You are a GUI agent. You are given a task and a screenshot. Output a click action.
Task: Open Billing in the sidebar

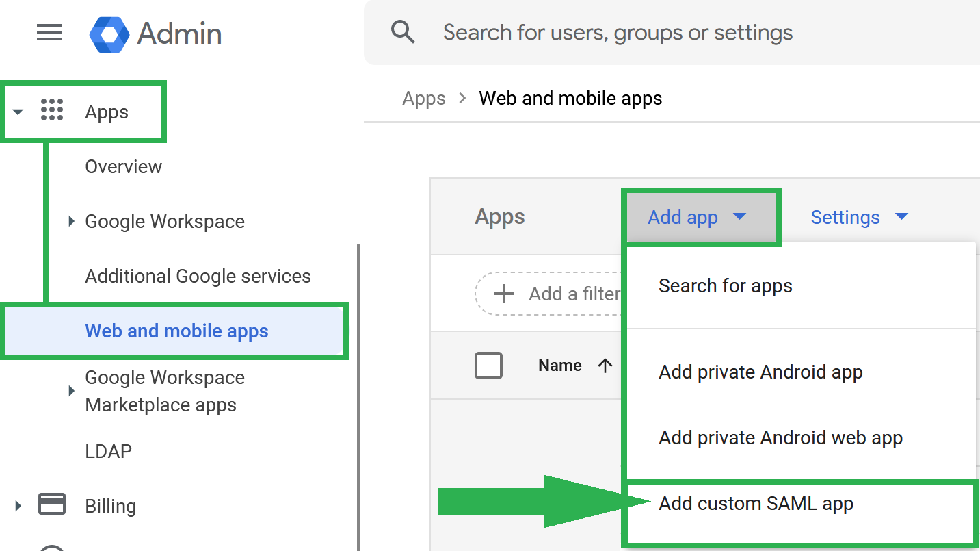[110, 507]
